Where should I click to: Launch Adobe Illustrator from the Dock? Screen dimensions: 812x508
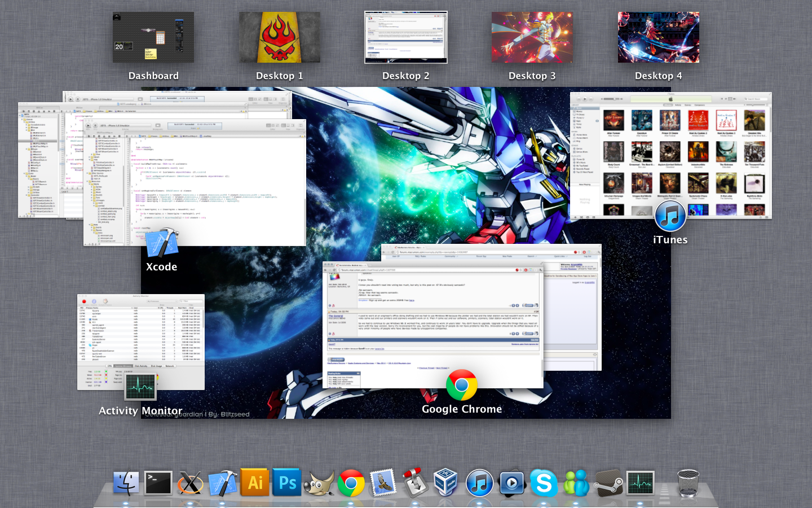(255, 483)
